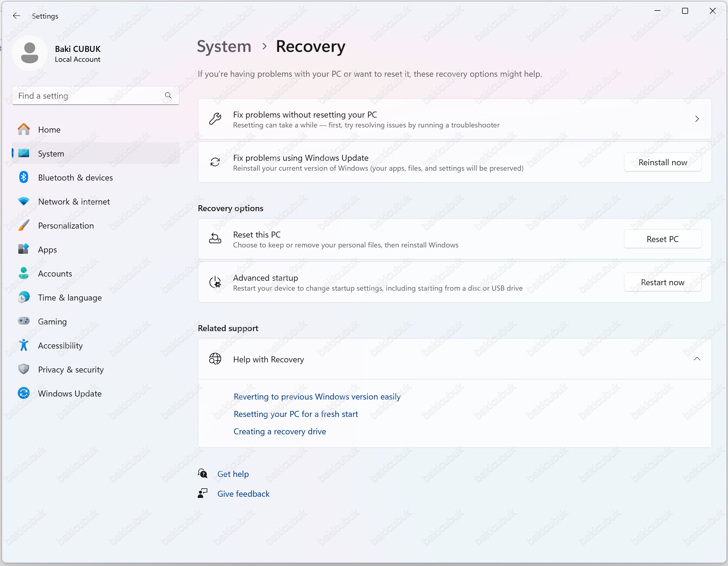Click System in the breadcrumb
This screenshot has width=728, height=566.
click(224, 46)
